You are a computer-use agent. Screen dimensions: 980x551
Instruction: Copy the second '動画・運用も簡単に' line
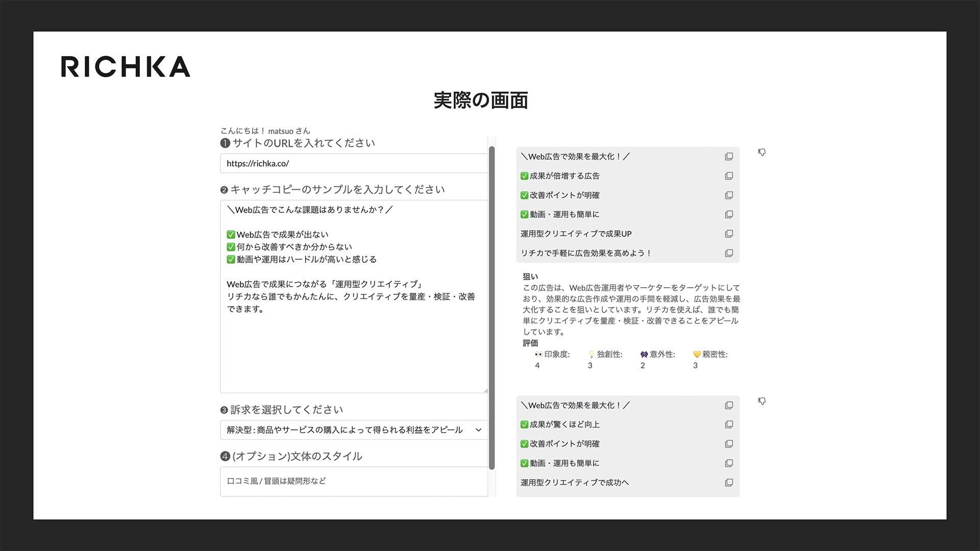[729, 463]
